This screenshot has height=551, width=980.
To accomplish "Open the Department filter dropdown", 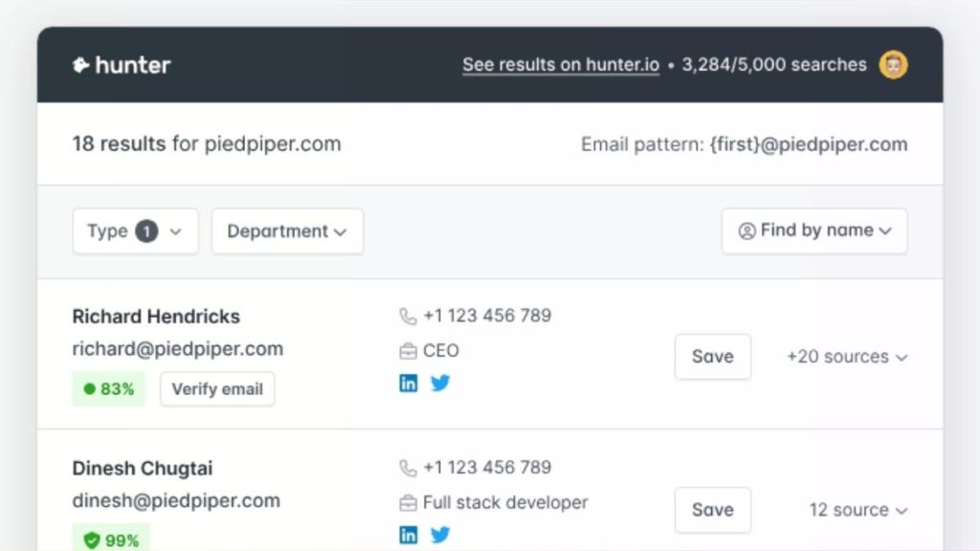I will pyautogui.click(x=287, y=231).
